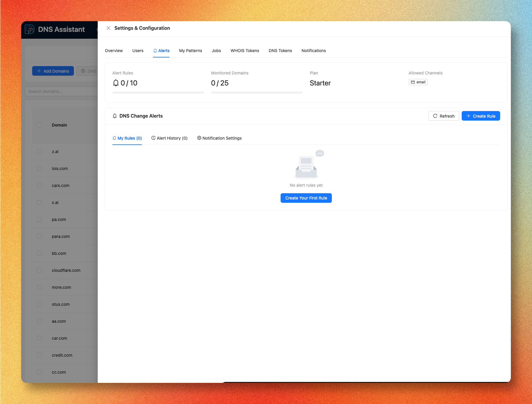Switch to the Users tab
The image size is (532, 404).
tap(138, 51)
